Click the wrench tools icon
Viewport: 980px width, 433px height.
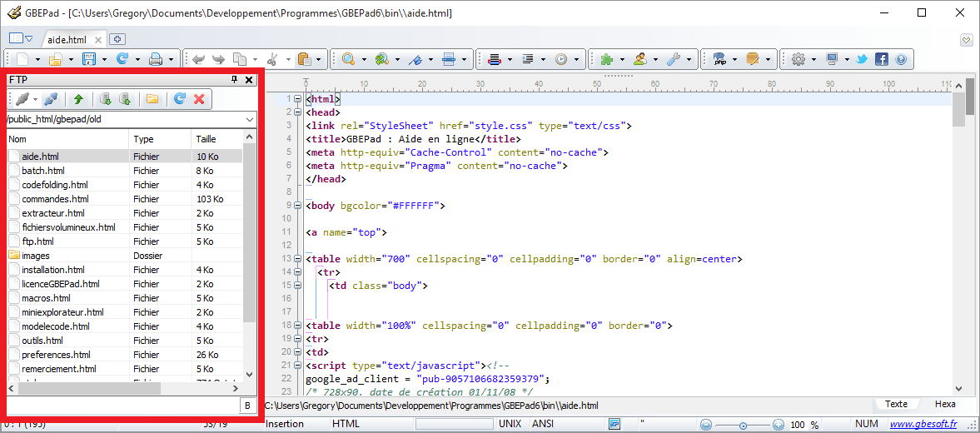point(674,59)
